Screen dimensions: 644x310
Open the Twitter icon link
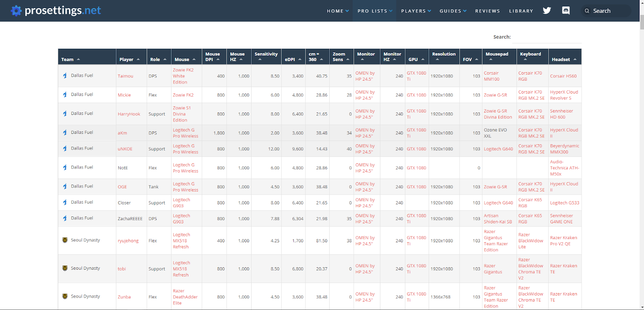coord(547,10)
